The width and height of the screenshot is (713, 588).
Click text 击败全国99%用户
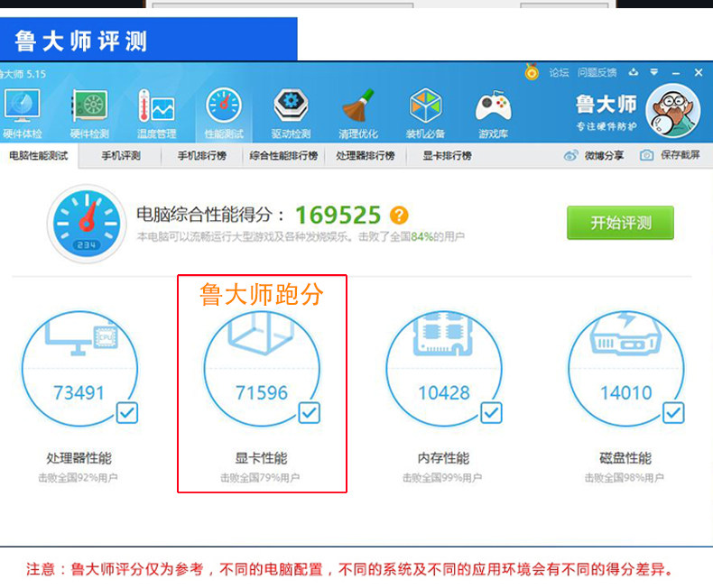click(442, 478)
